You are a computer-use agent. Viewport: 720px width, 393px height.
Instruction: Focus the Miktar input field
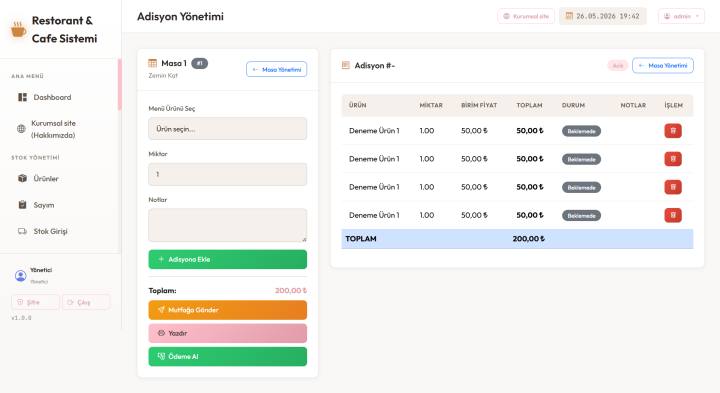point(227,174)
